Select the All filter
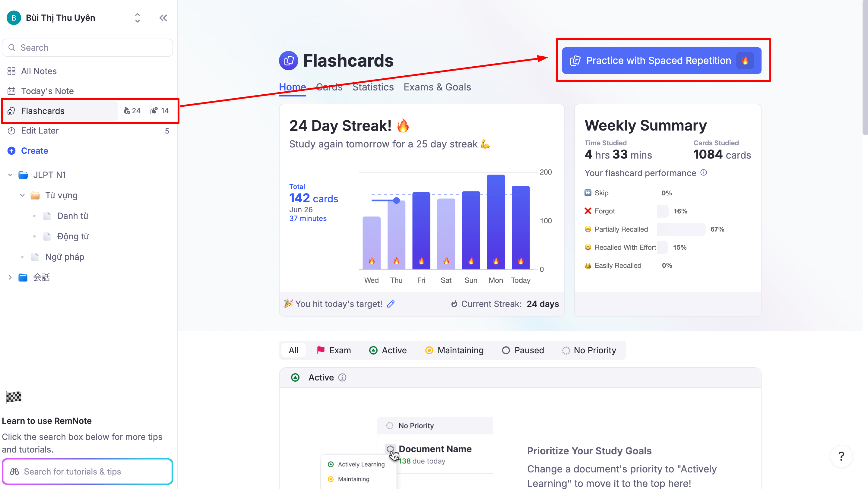The width and height of the screenshot is (868, 489). tap(293, 350)
